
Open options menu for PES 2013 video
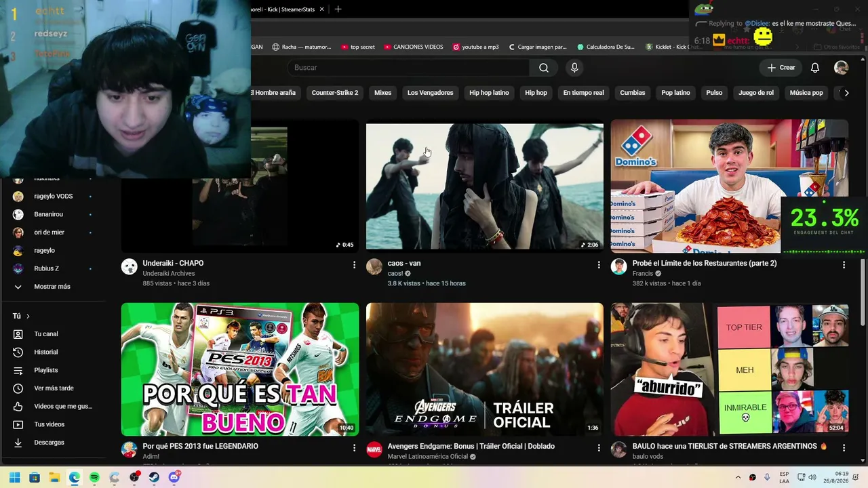pyautogui.click(x=354, y=447)
